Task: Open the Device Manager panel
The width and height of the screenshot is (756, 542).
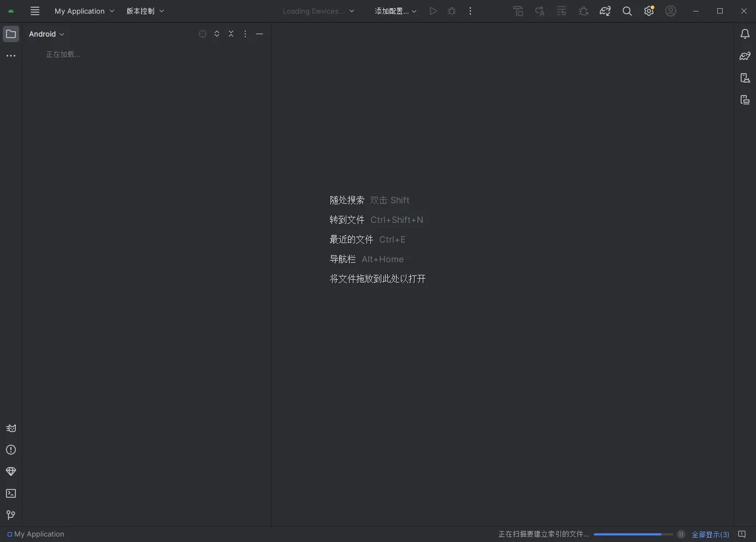Action: tap(745, 78)
